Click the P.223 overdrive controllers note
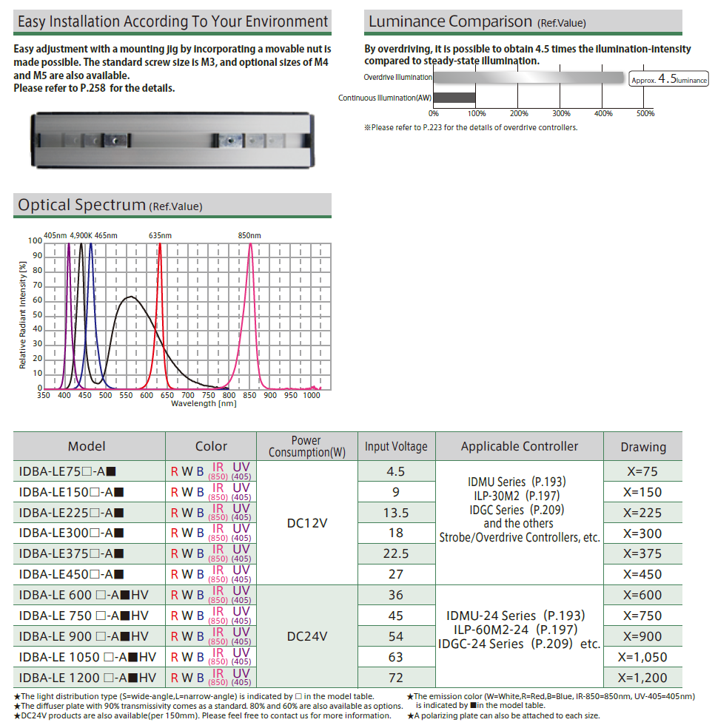The height and width of the screenshot is (728, 715). coord(471,127)
